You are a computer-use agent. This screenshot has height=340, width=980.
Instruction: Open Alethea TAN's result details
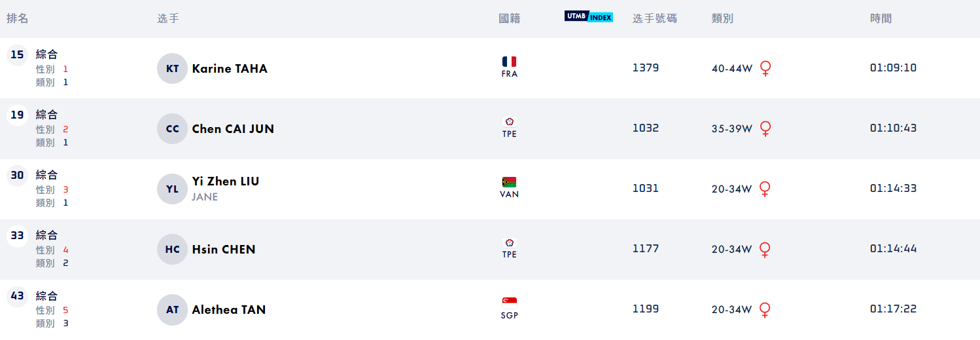(x=229, y=310)
